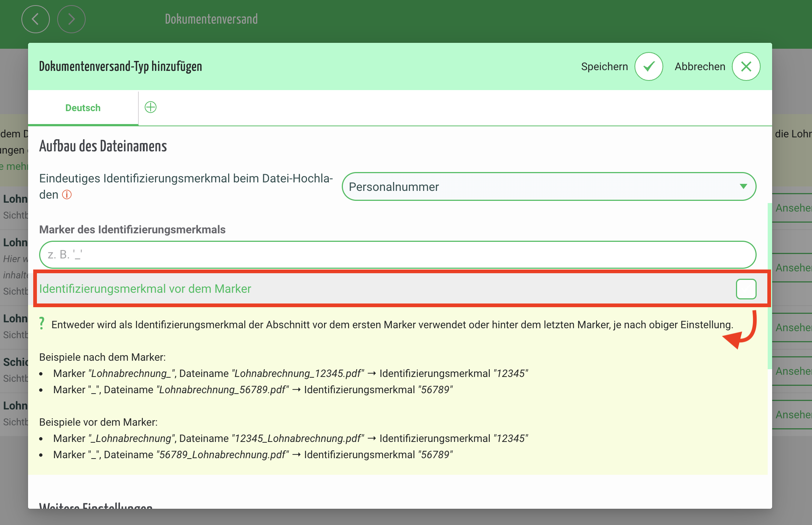Add a new language with the plus icon
Viewport: 812px width, 525px height.
(151, 107)
